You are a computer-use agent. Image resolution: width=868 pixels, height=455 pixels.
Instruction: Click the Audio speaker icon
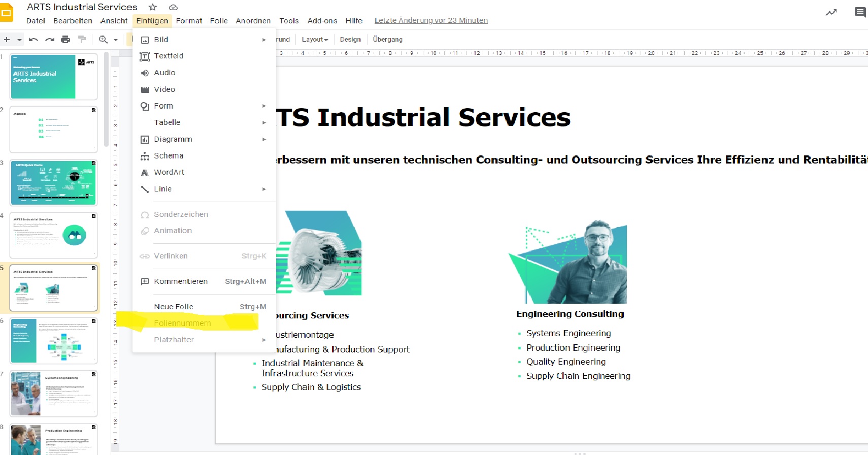(x=145, y=73)
